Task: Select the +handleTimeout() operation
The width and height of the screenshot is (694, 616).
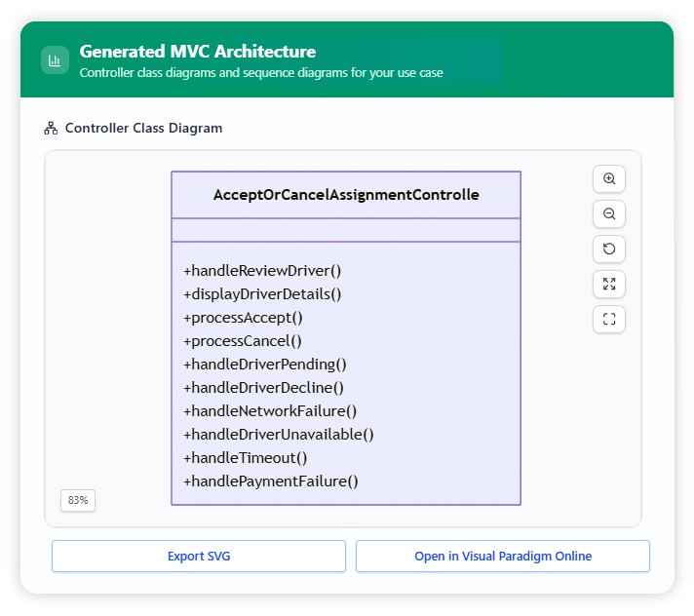Action: 246,458
